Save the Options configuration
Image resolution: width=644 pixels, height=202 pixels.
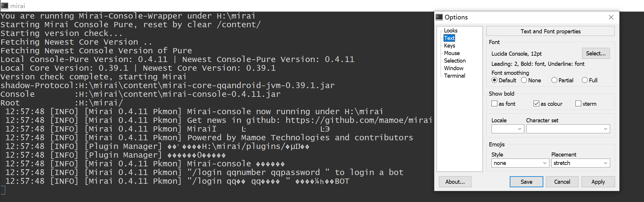pos(526,182)
